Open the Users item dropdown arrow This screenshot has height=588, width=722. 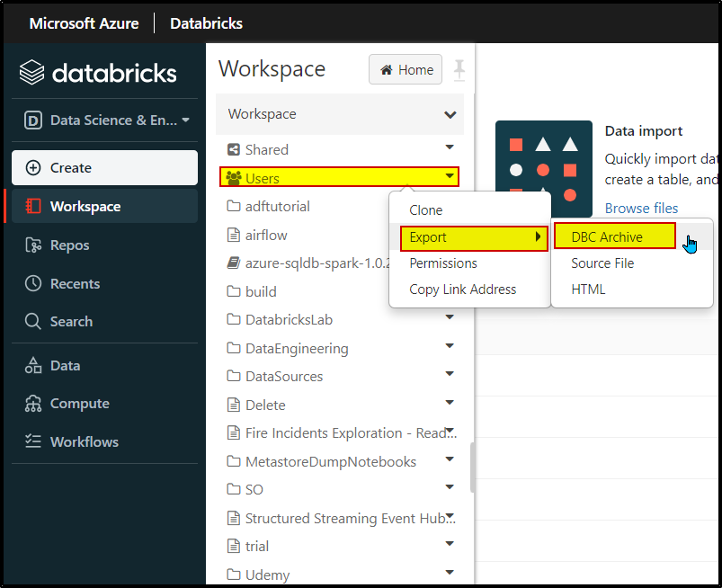450,176
